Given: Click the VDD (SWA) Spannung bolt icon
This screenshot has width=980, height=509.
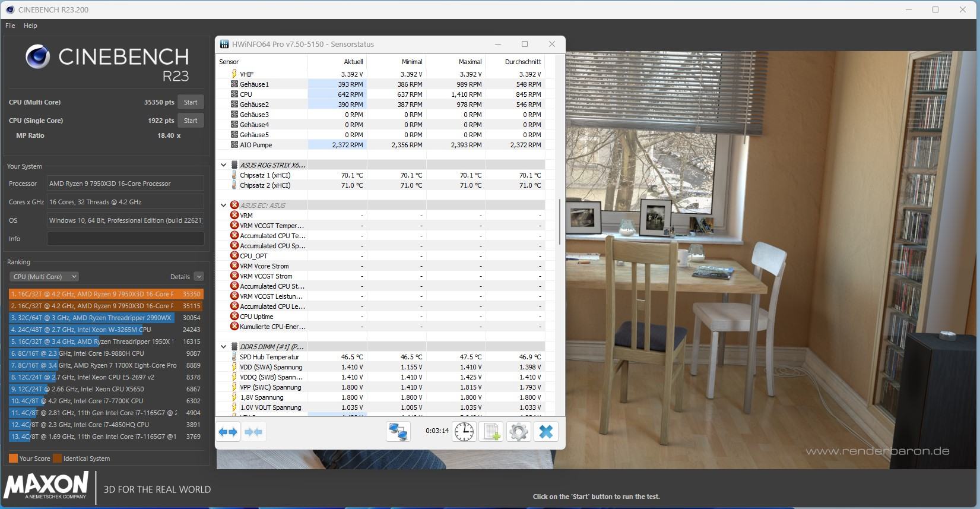Looking at the screenshot, I should coord(234,367).
